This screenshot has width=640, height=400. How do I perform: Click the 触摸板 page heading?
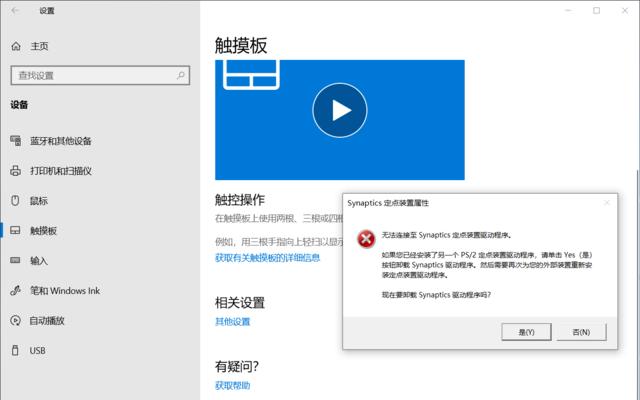(241, 45)
